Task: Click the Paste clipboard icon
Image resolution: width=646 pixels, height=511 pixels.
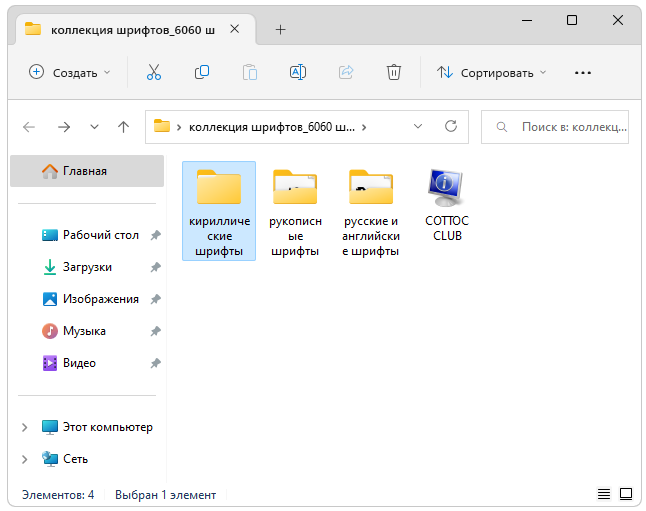Action: [250, 73]
